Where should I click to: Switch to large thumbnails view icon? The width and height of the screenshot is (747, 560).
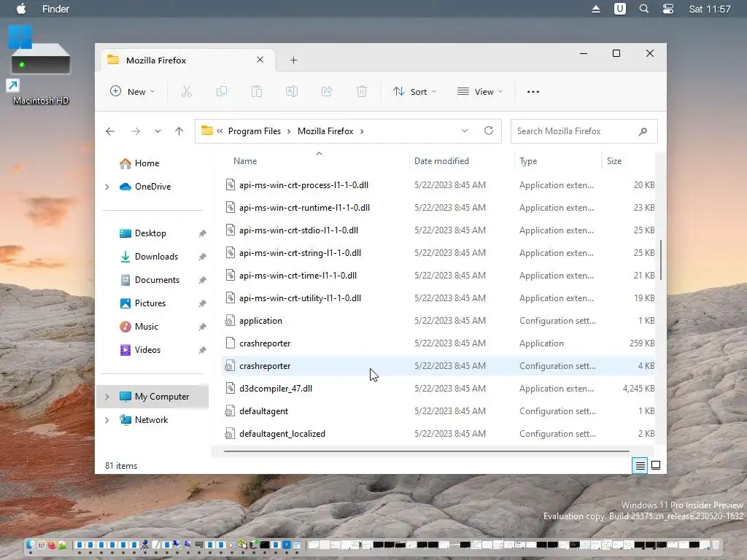point(656,465)
